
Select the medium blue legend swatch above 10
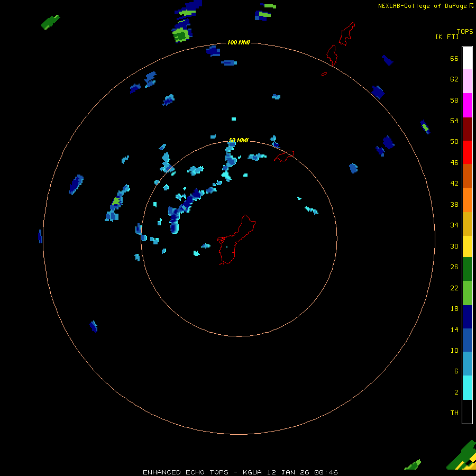point(467,340)
